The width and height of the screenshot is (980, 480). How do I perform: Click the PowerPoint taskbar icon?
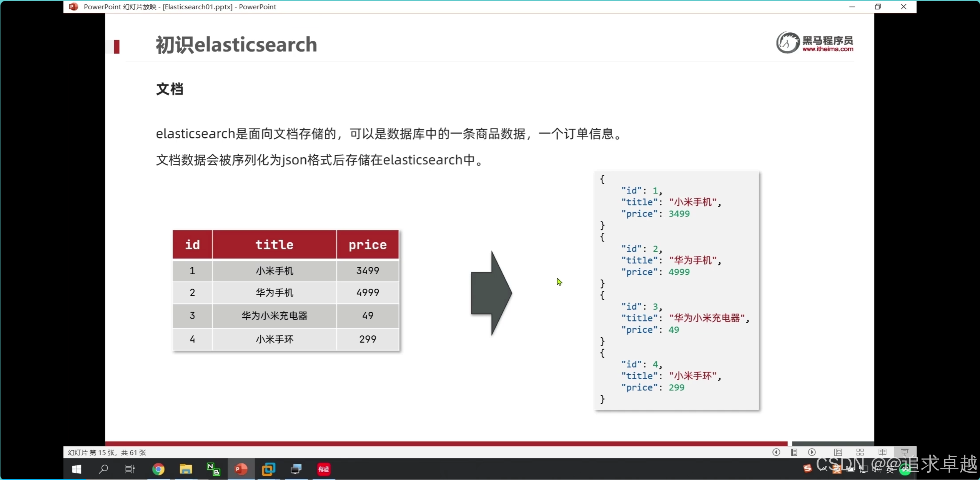(241, 469)
